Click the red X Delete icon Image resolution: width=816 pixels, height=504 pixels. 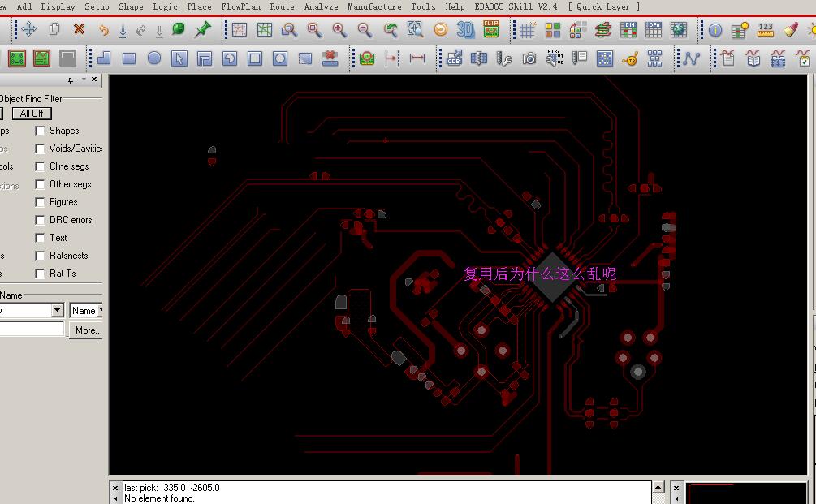79,29
